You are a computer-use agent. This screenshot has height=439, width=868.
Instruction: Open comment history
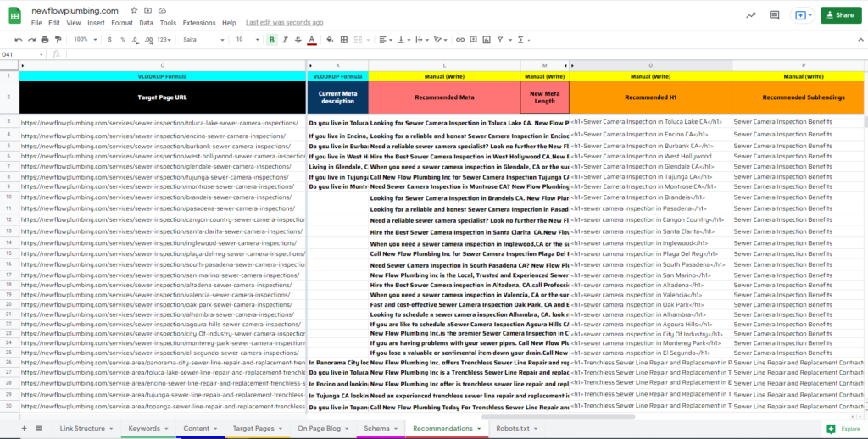775,15
